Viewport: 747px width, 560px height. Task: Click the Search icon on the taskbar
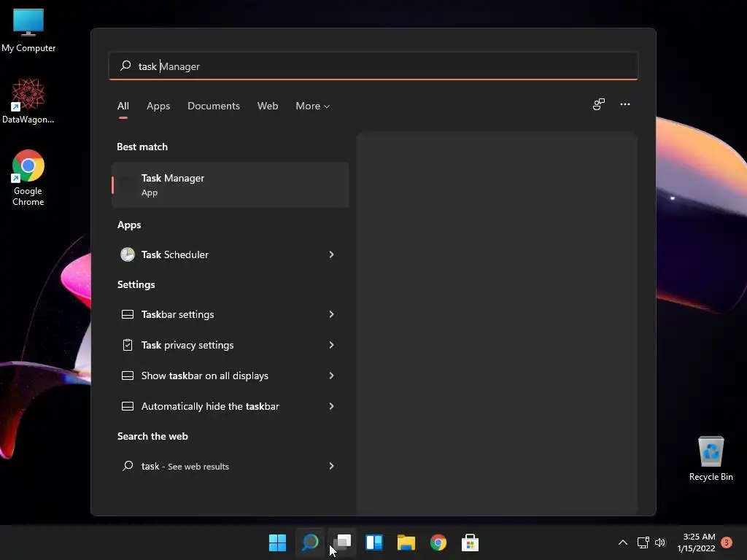coord(310,542)
